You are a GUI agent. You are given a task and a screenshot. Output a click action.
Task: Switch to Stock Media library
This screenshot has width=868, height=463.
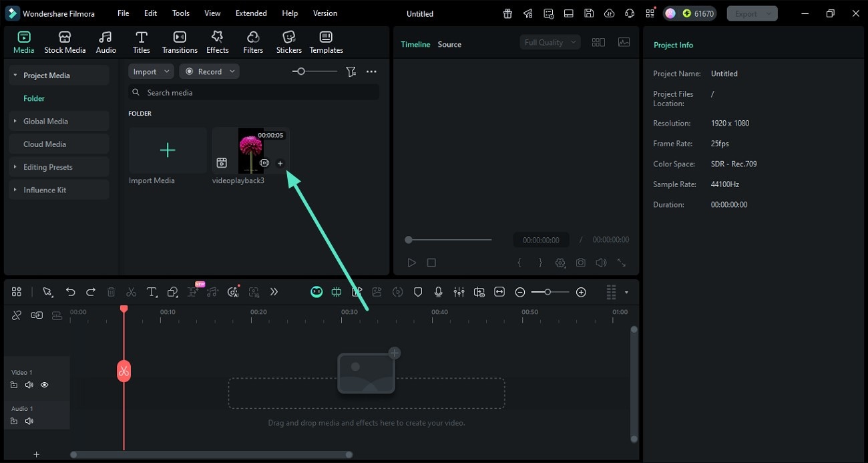click(65, 41)
